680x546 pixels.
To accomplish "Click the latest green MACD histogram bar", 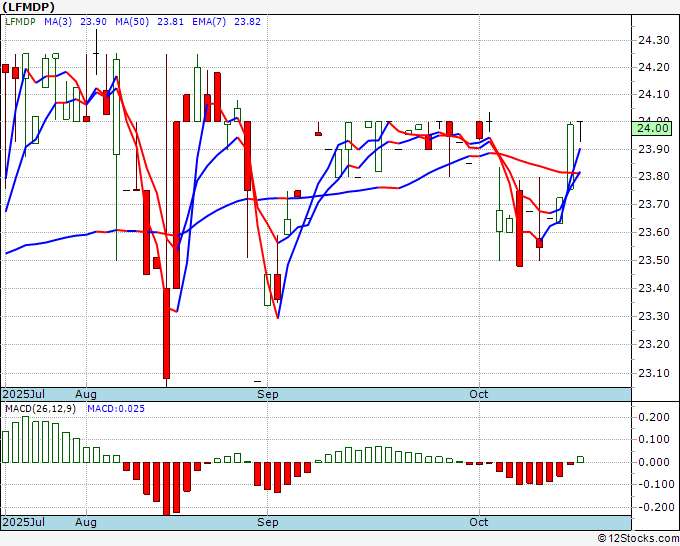I will pos(580,459).
